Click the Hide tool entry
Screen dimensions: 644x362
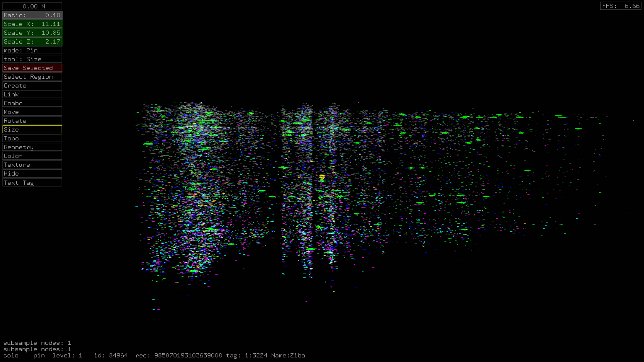[x=32, y=173]
